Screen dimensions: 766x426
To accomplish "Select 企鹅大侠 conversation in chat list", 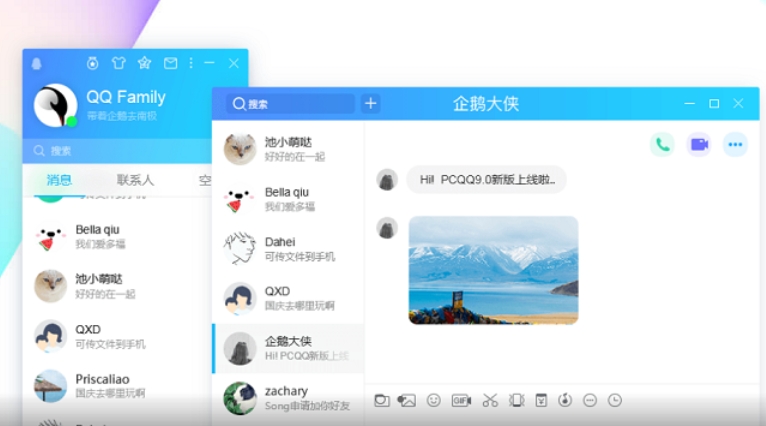I will coord(288,348).
